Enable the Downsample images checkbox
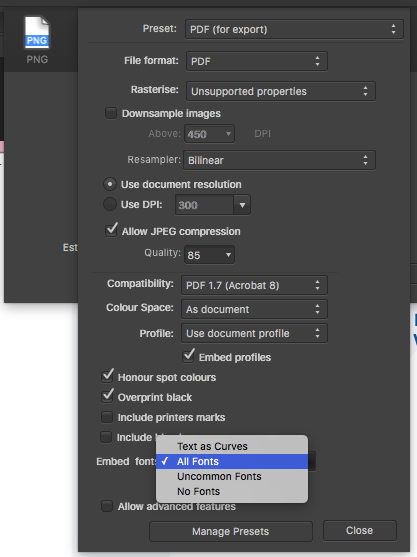 click(x=111, y=113)
